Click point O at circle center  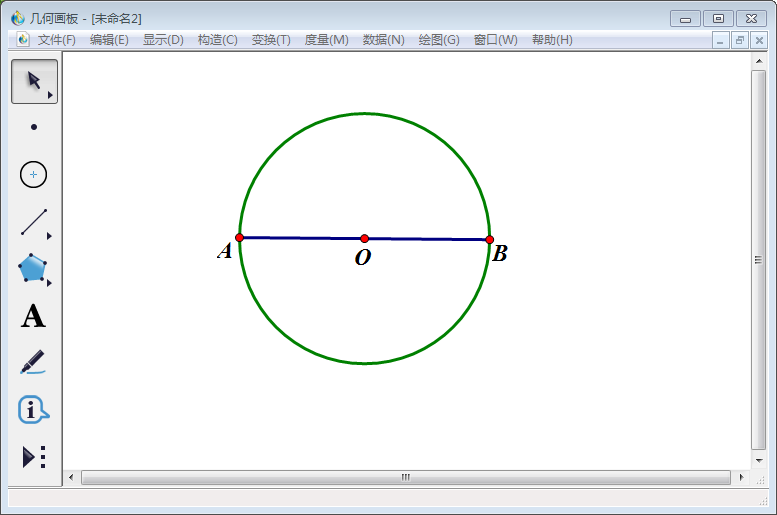[x=365, y=238]
